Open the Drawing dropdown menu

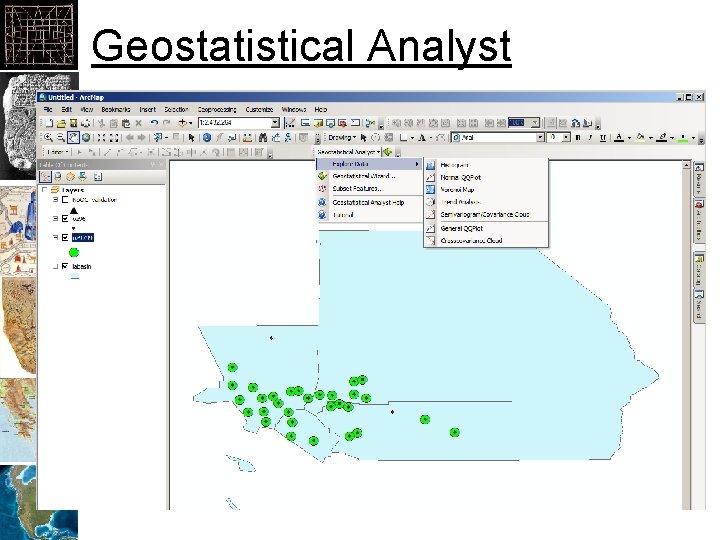coord(342,137)
